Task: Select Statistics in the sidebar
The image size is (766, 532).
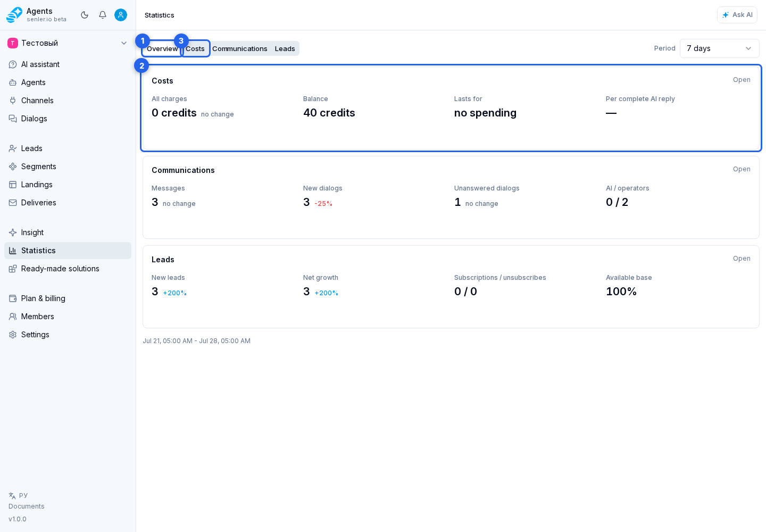Action: [68, 251]
